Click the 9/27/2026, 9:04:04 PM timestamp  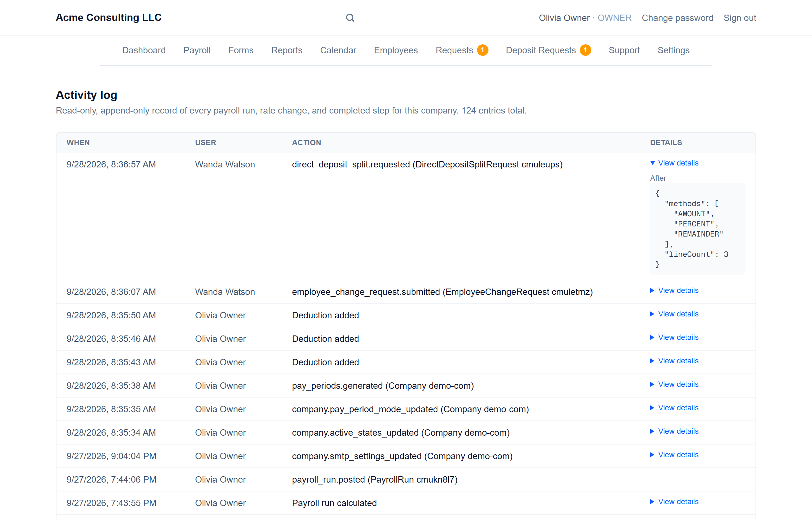[111, 456]
